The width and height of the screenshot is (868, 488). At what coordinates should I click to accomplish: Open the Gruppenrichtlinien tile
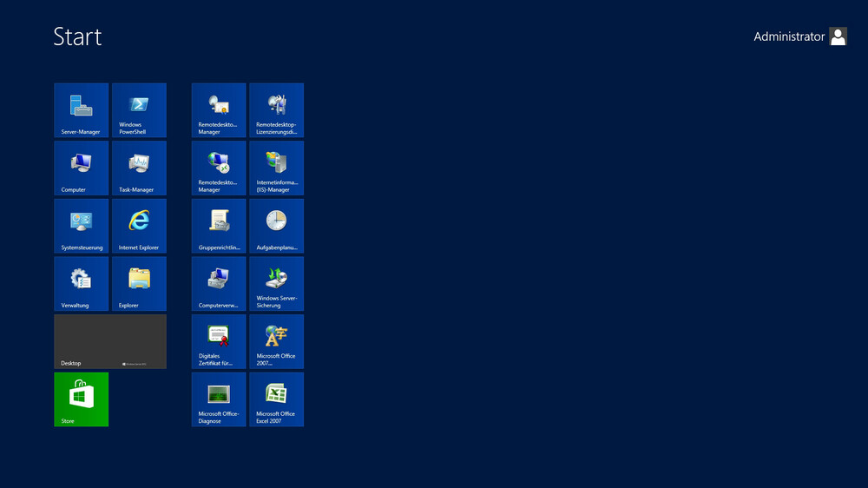pyautogui.click(x=219, y=226)
